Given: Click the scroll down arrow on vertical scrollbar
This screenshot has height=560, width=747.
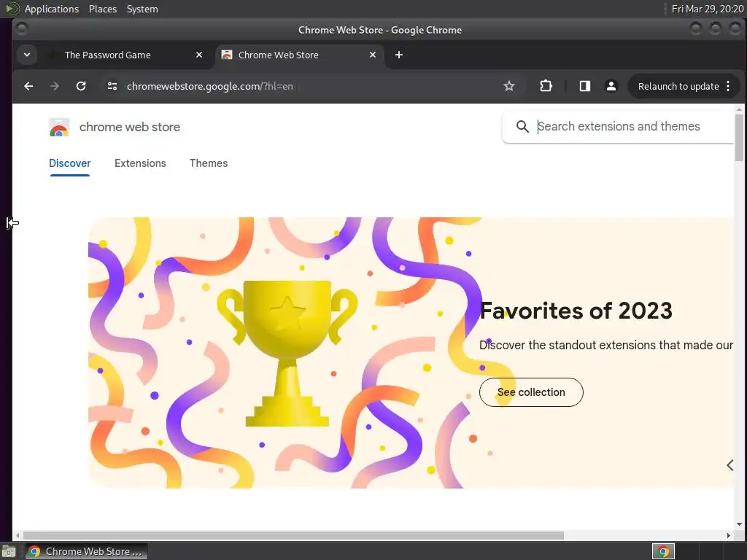Looking at the screenshot, I should click(739, 525).
